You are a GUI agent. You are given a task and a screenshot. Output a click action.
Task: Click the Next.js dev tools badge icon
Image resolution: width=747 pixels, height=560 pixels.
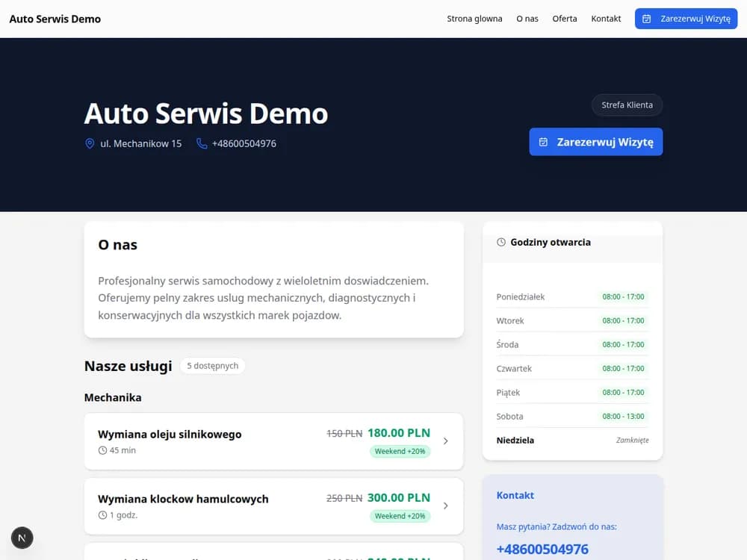22,538
